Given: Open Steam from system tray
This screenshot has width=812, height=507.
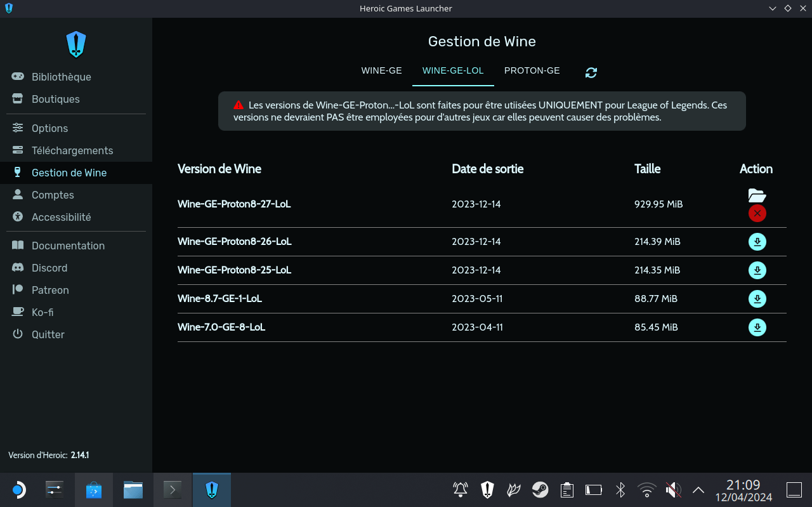Looking at the screenshot, I should click(x=540, y=490).
